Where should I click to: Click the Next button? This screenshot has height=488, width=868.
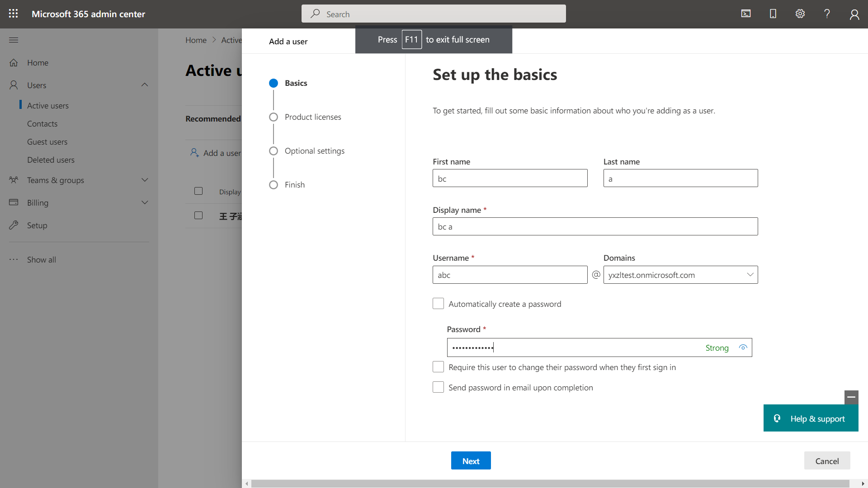(x=471, y=460)
